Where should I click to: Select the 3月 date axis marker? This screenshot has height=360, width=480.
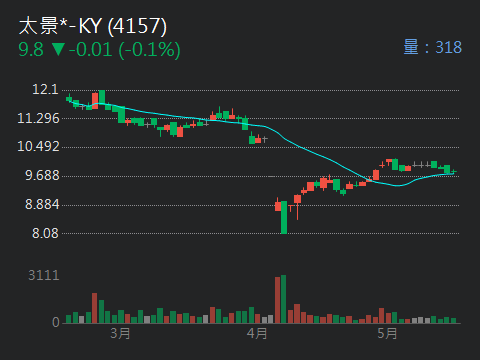pos(120,333)
